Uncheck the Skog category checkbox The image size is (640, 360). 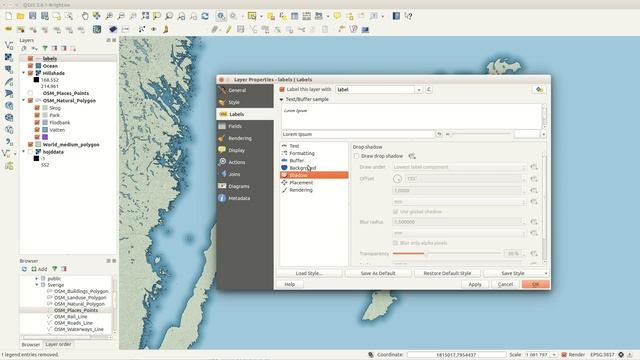tap(37, 108)
